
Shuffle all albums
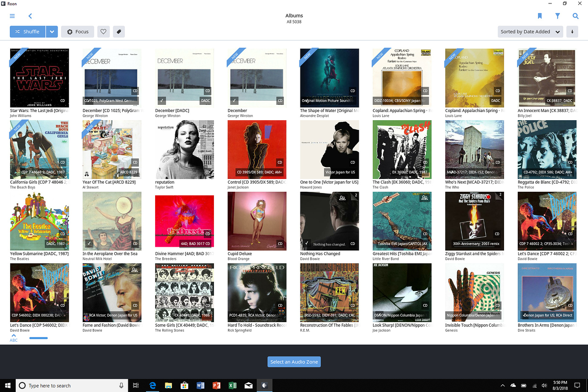pos(28,32)
